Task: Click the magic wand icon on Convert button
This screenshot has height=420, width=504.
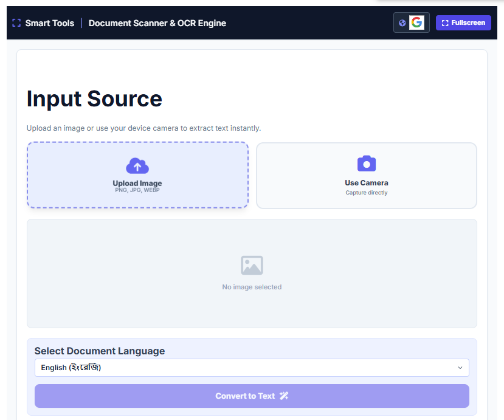Action: pos(284,396)
